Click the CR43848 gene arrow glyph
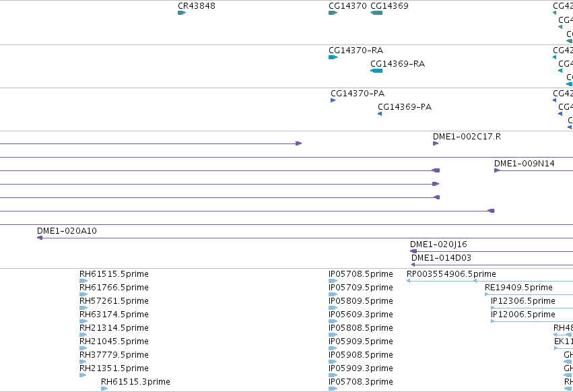 pyautogui.click(x=182, y=13)
